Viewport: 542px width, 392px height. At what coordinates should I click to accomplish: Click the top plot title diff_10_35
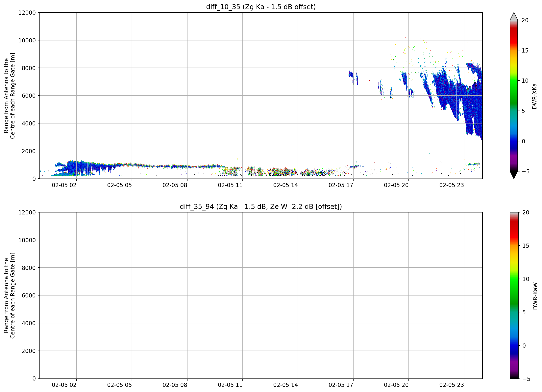tap(261, 7)
